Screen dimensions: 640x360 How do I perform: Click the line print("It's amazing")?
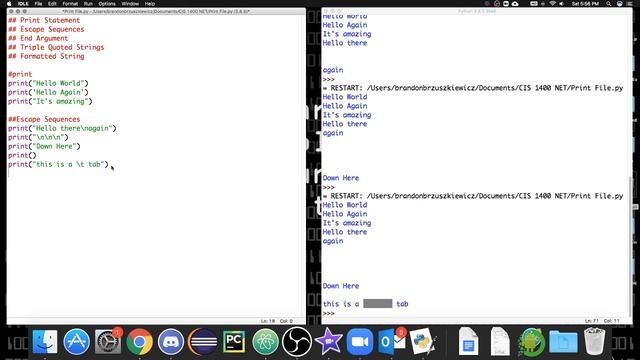50,101
